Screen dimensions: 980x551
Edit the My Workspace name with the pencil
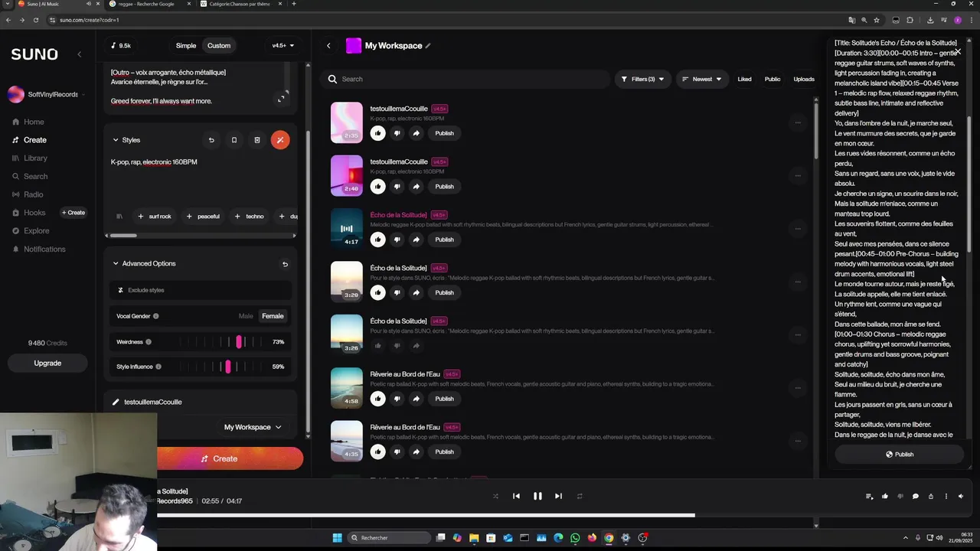(x=428, y=46)
